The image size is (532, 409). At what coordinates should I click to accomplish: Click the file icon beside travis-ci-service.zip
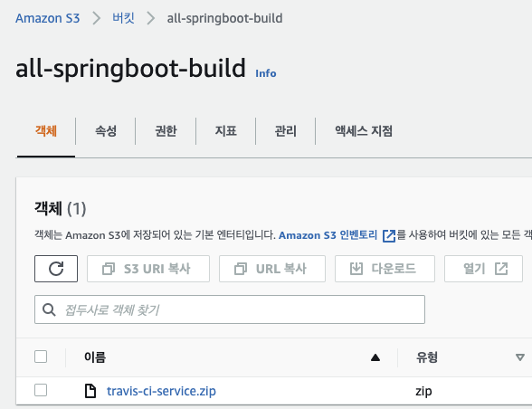coord(90,391)
